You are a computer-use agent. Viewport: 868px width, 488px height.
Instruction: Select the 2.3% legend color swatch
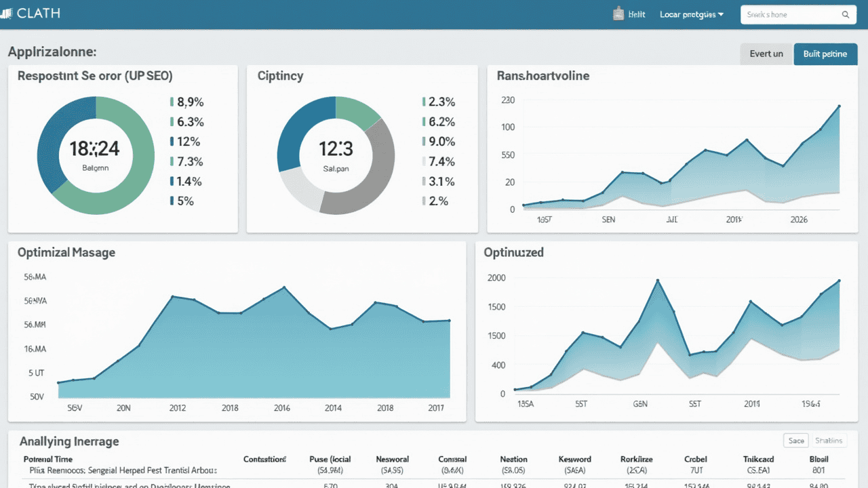click(x=424, y=102)
